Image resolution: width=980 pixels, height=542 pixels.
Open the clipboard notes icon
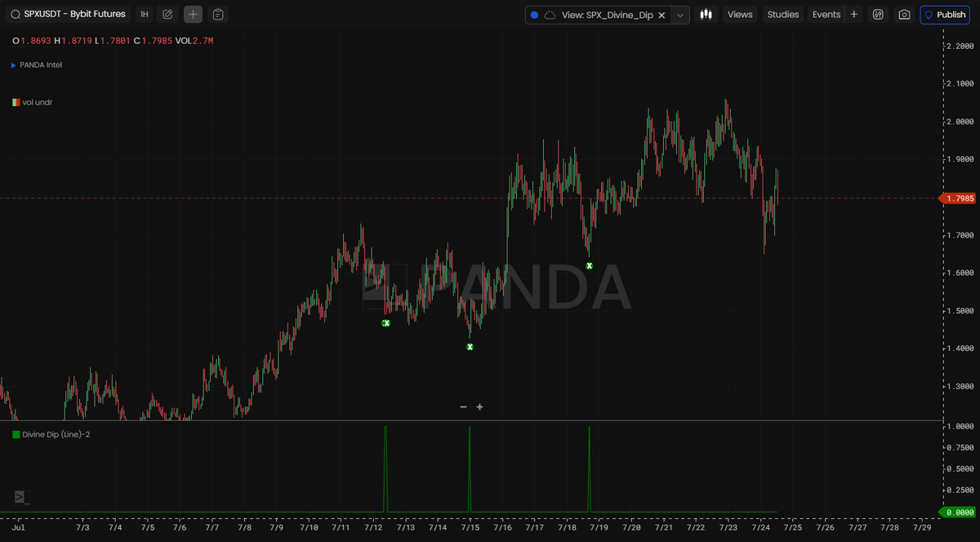tap(218, 14)
